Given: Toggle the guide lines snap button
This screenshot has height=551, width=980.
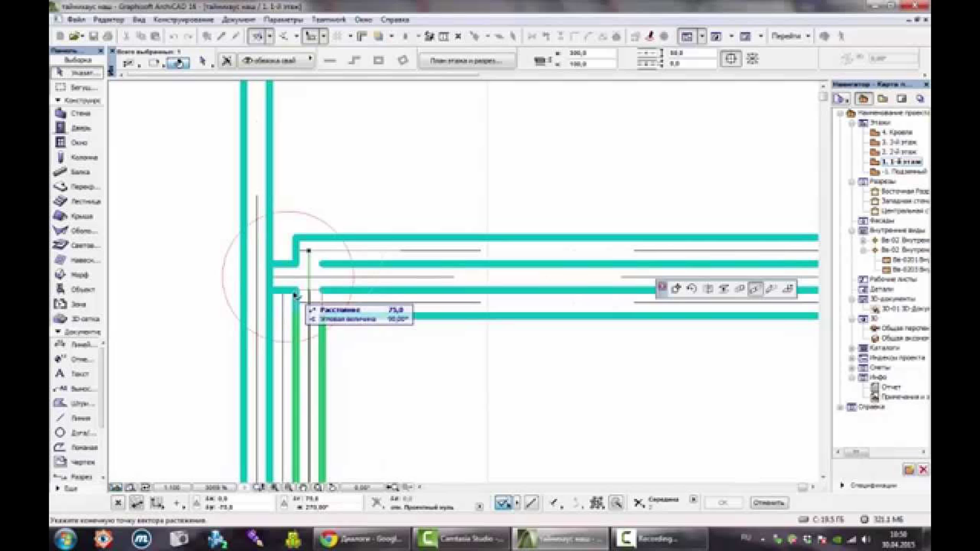Looking at the screenshot, I should [503, 503].
